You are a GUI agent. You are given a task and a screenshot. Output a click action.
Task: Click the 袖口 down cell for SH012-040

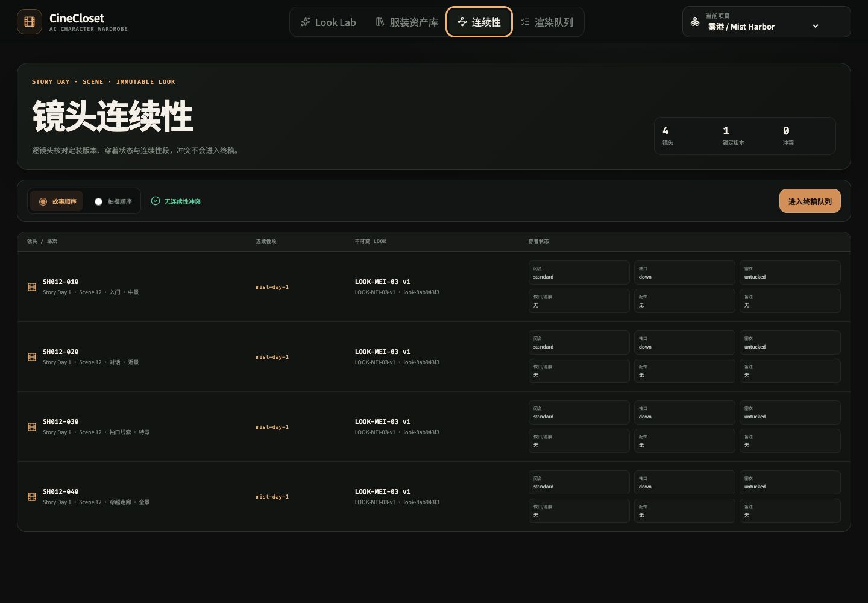684,482
